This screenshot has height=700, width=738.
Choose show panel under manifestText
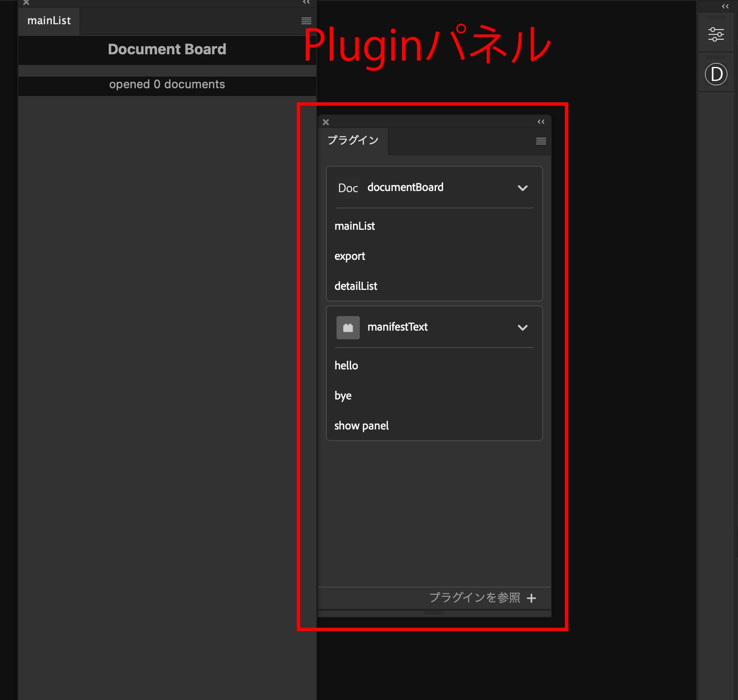click(361, 426)
